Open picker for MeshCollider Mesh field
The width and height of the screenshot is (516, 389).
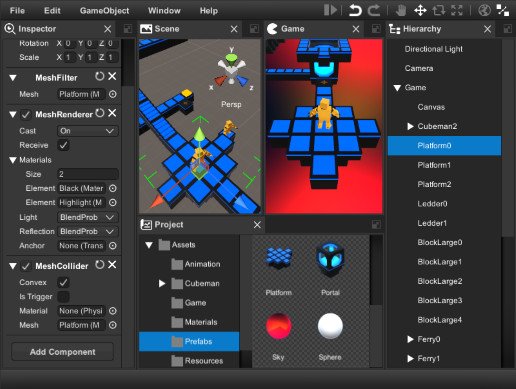113,325
